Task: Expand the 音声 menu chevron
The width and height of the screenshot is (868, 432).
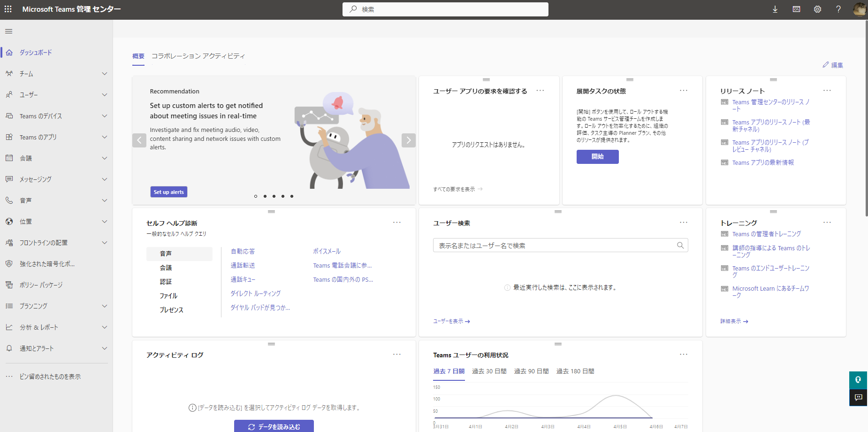Action: [105, 201]
